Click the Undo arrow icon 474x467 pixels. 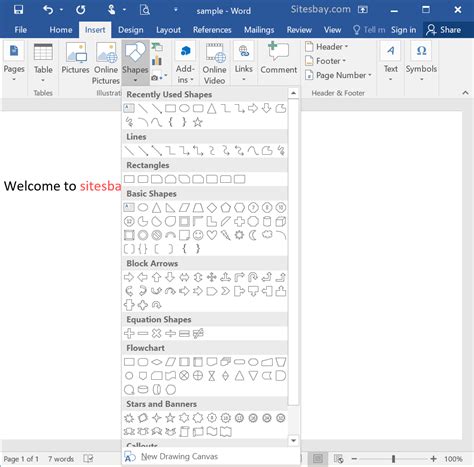[x=48, y=10]
